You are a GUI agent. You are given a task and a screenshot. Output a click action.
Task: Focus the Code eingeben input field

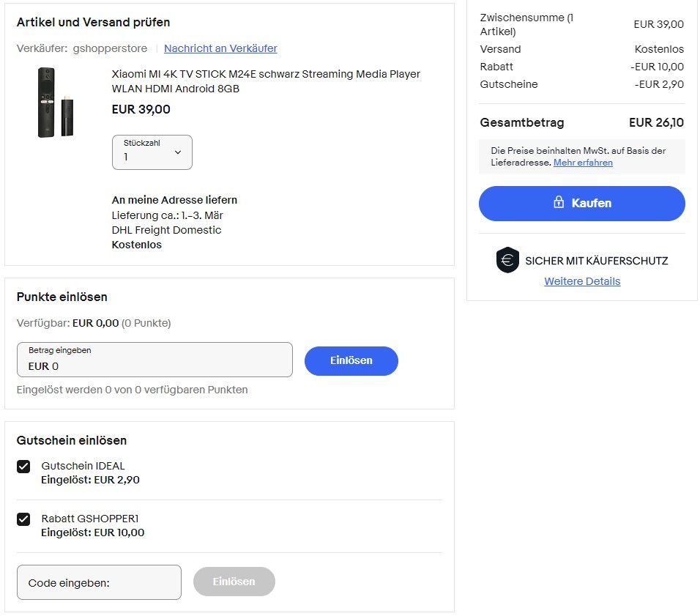coord(99,582)
